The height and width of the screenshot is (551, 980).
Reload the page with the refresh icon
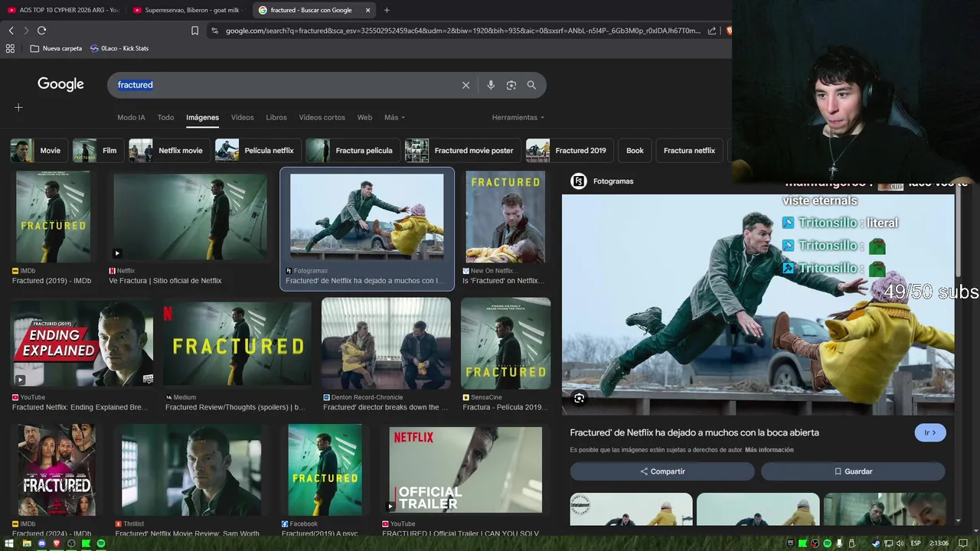click(41, 31)
